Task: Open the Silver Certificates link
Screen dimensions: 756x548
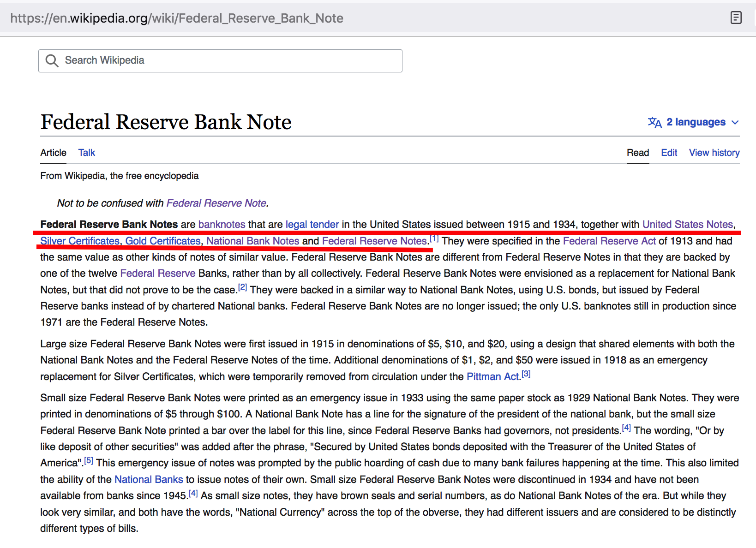Action: coord(80,241)
